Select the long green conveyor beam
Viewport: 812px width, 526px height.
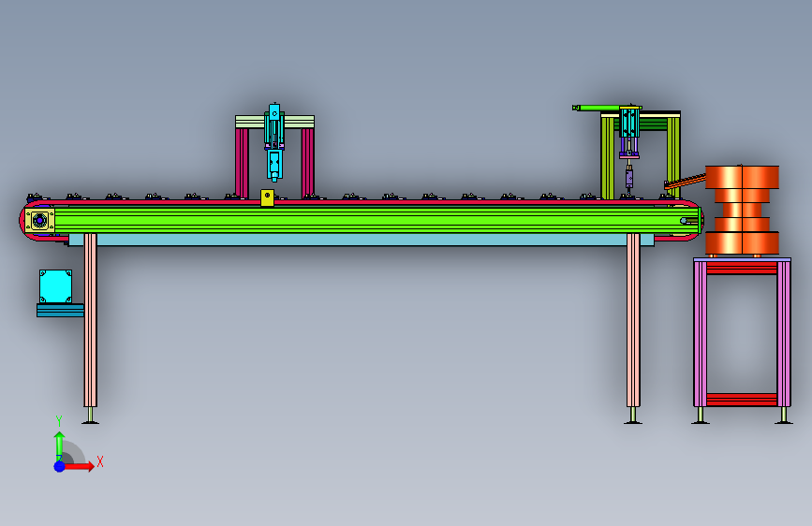tap(377, 220)
